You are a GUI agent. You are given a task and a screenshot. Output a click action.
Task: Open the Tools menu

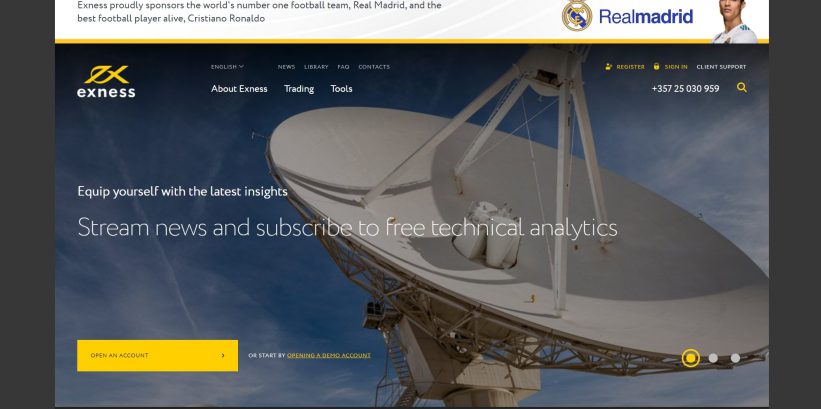(341, 89)
